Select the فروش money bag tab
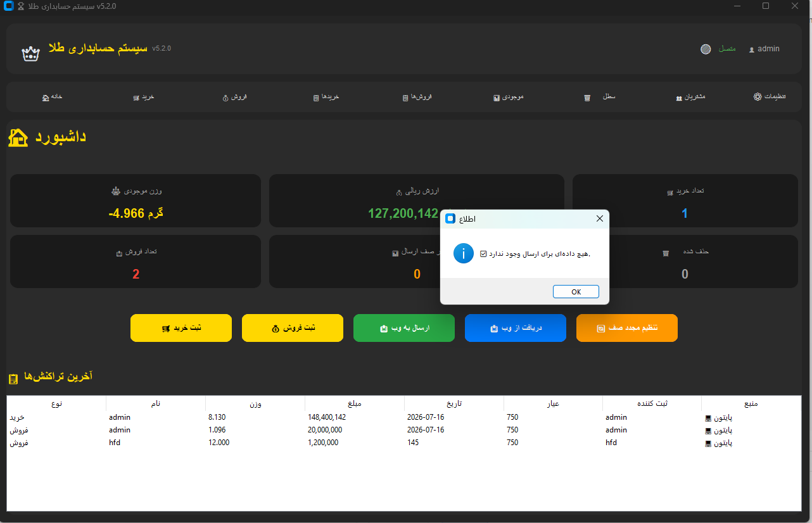This screenshot has height=523, width=812. click(x=234, y=97)
